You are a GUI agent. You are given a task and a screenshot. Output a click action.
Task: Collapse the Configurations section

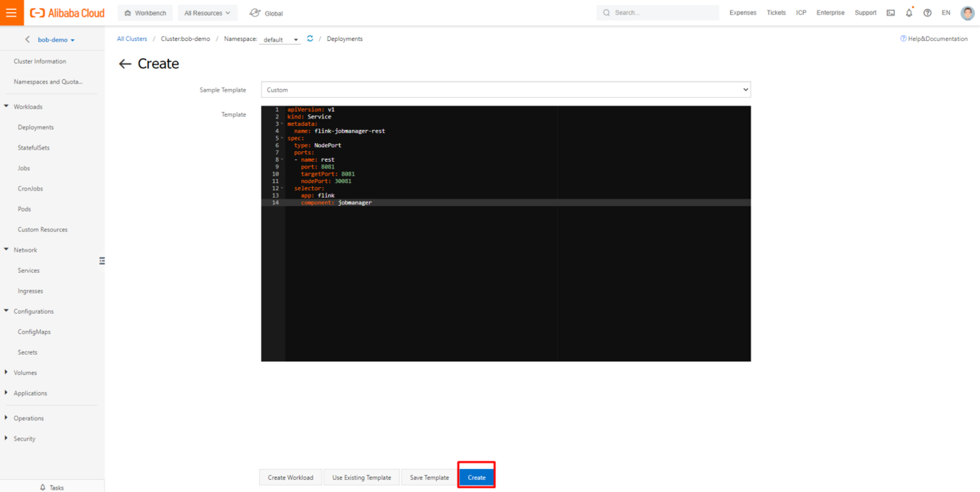pos(7,311)
